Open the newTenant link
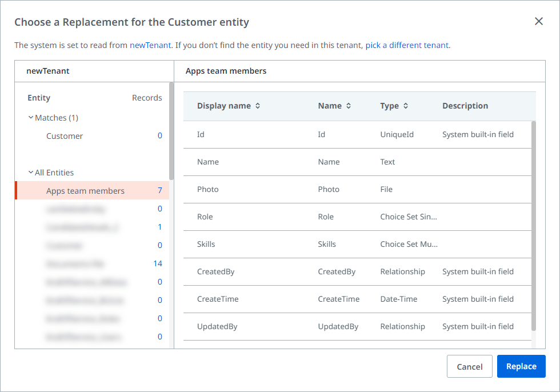 click(x=150, y=45)
